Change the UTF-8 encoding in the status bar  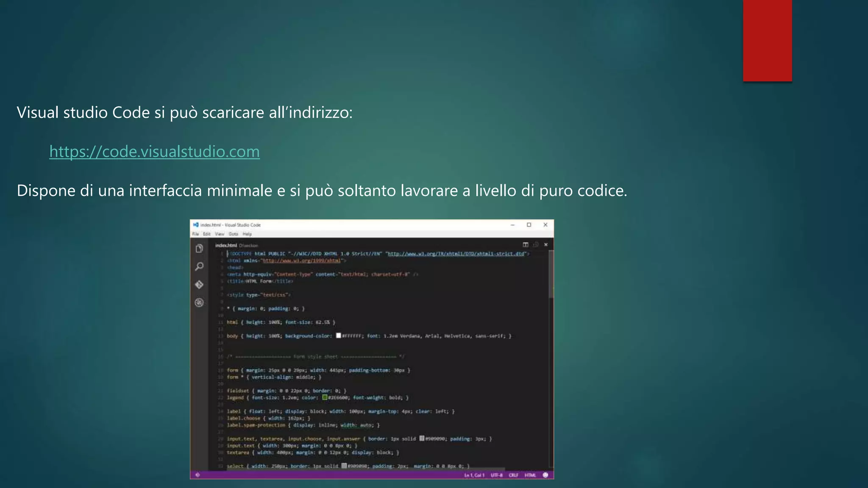[x=496, y=475]
